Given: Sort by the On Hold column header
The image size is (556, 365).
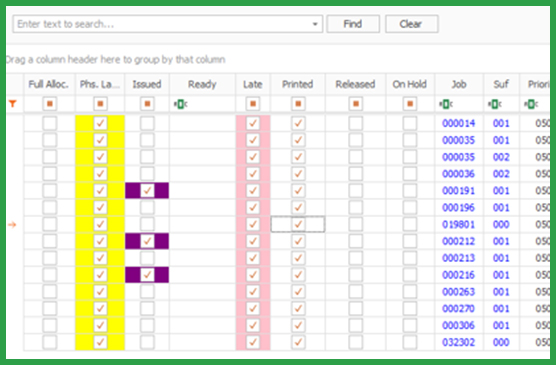Looking at the screenshot, I should click(x=410, y=84).
